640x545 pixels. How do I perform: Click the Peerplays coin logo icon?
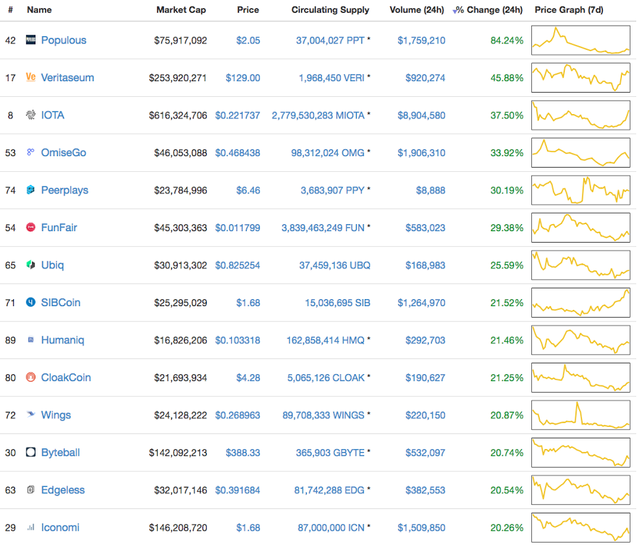click(31, 190)
